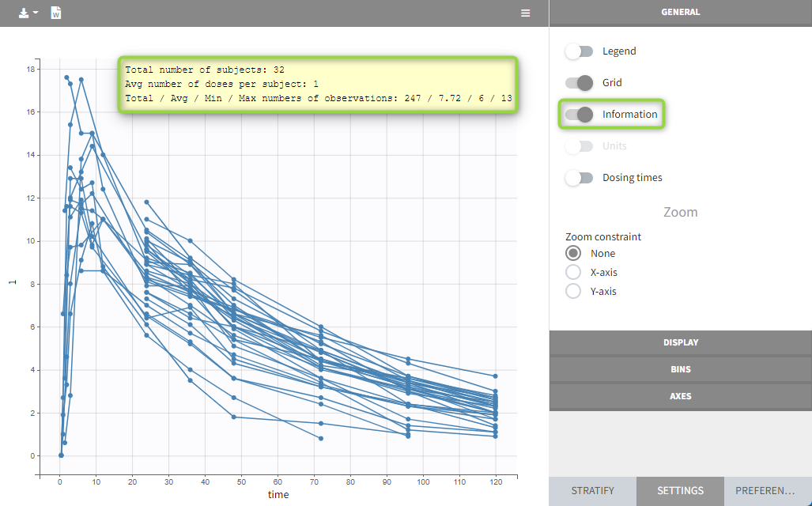Select the None zoom constraint
812x506 pixels.
(x=573, y=254)
